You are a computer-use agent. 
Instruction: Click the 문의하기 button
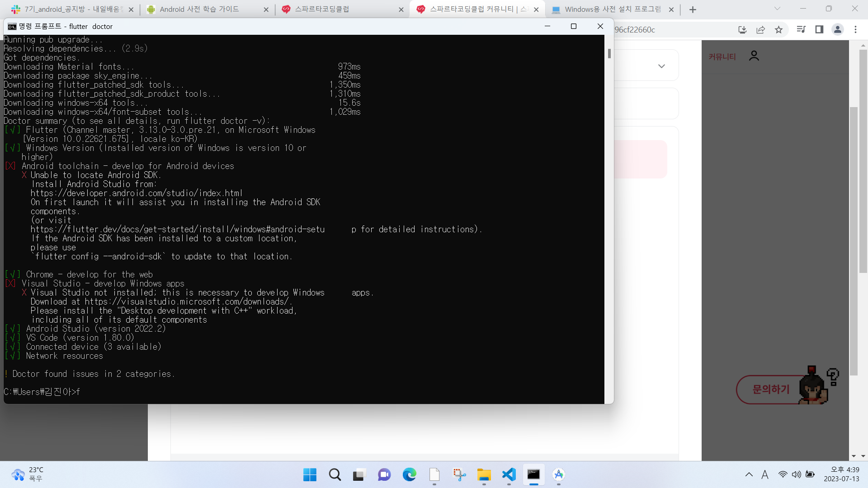(771, 389)
